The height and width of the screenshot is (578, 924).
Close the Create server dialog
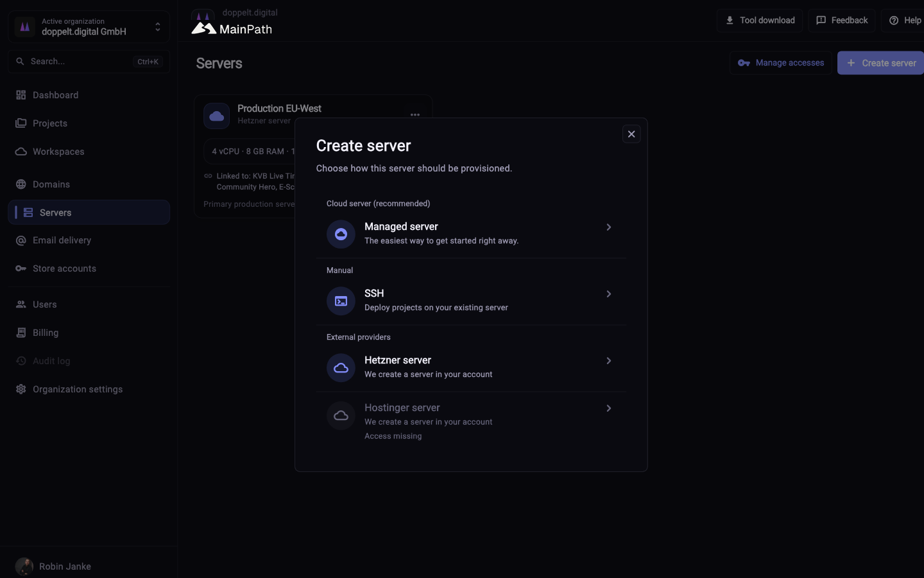[631, 134]
